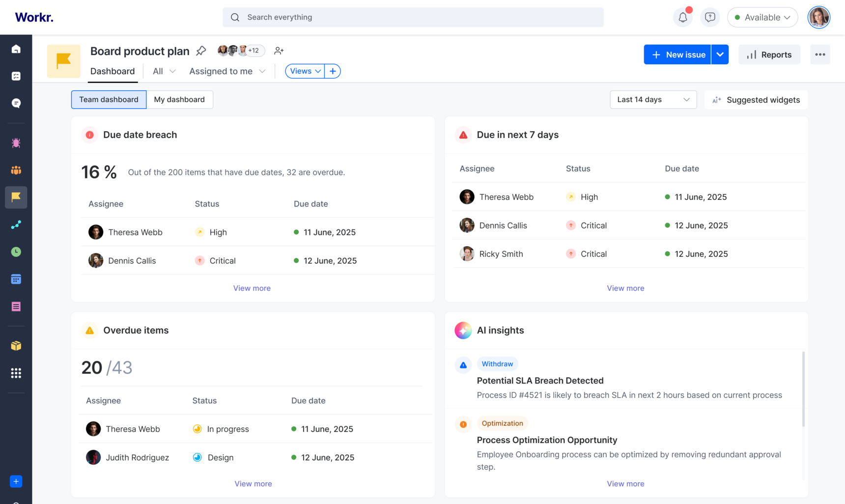Click the Search everything field
The width and height of the screenshot is (845, 504).
point(413,17)
